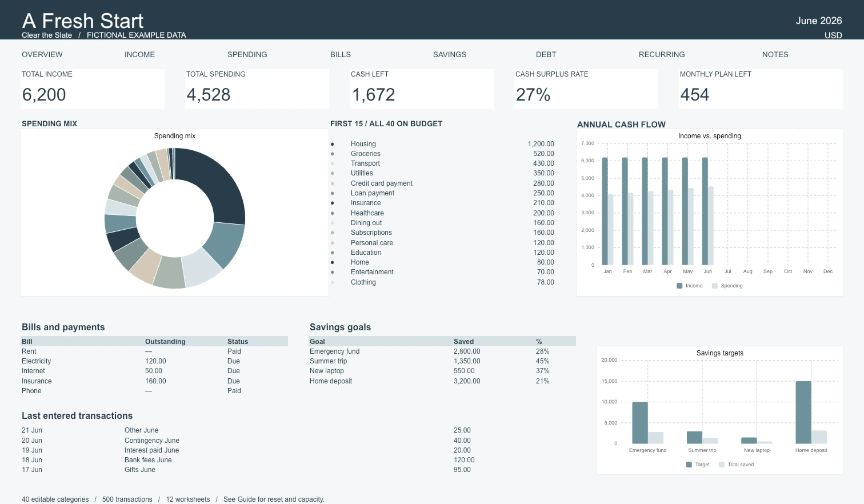
Task: Click the June 2026 date in header
Action: pos(819,21)
